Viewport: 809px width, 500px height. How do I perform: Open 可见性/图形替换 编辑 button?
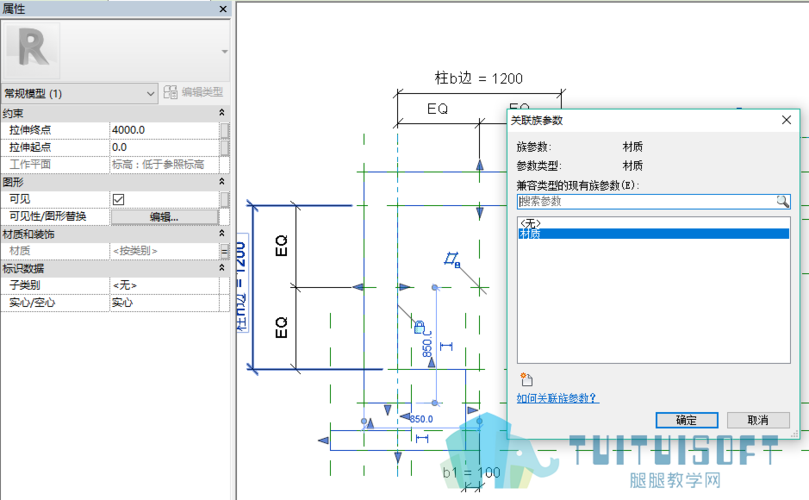tap(165, 217)
